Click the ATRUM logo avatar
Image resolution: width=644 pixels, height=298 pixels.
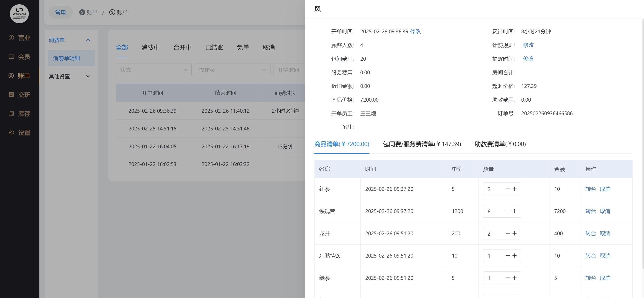click(19, 14)
